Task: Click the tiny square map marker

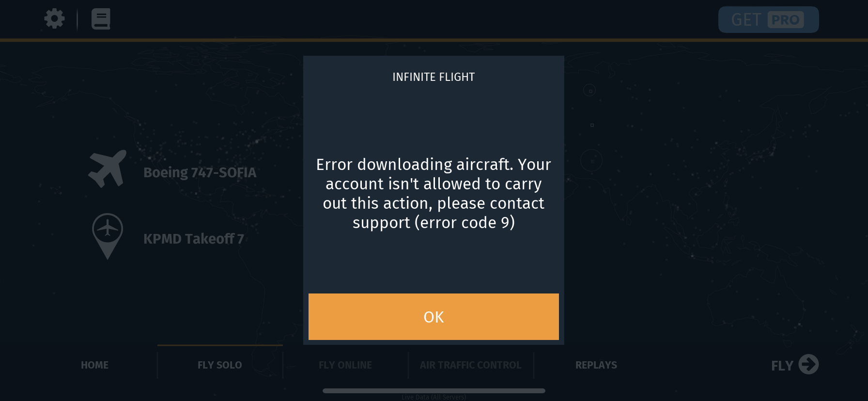Action: tap(592, 125)
